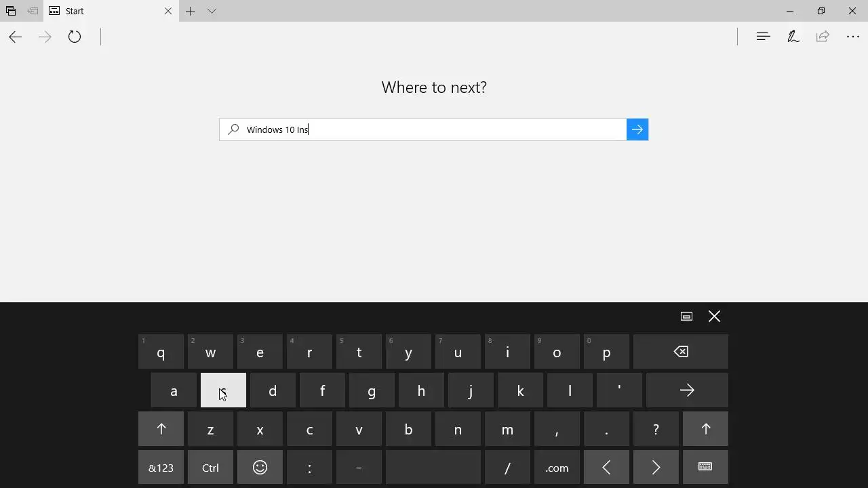
Task: Tap the t key
Action: point(359,352)
